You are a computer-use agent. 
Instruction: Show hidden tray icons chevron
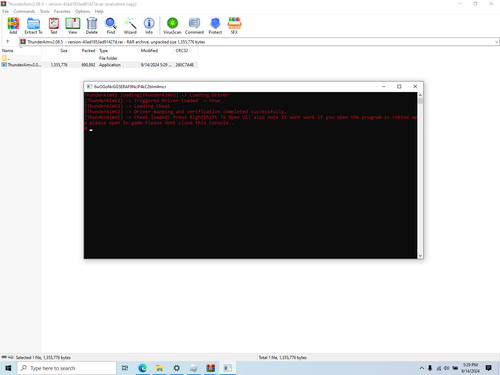coord(421,368)
